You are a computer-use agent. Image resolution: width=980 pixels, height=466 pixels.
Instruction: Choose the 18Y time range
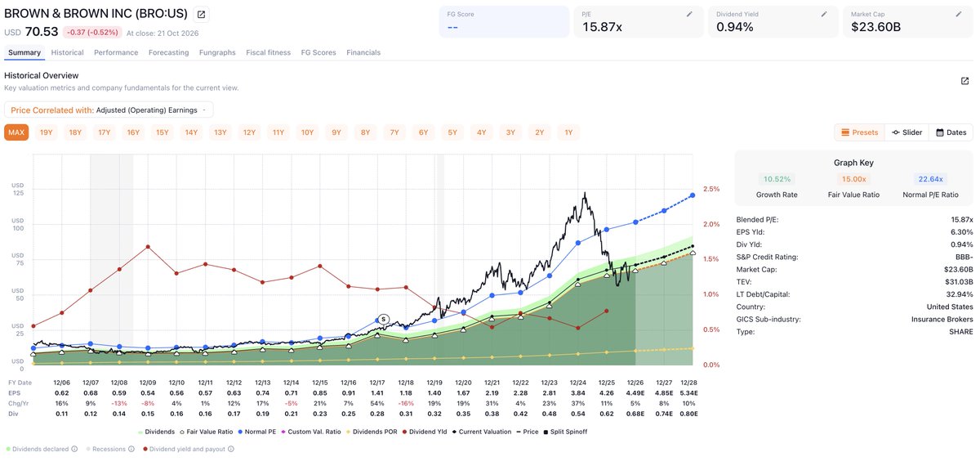(x=75, y=132)
